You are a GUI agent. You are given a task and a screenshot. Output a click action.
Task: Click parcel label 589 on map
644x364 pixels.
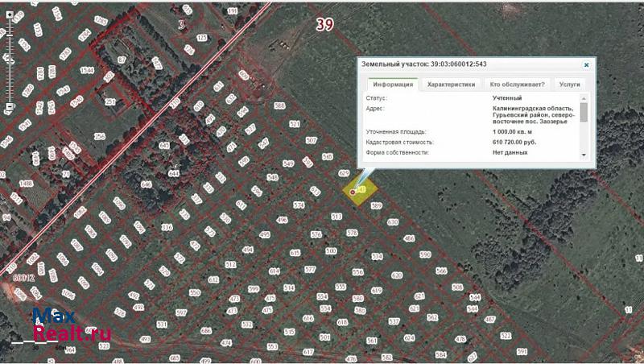pyautogui.click(x=376, y=206)
